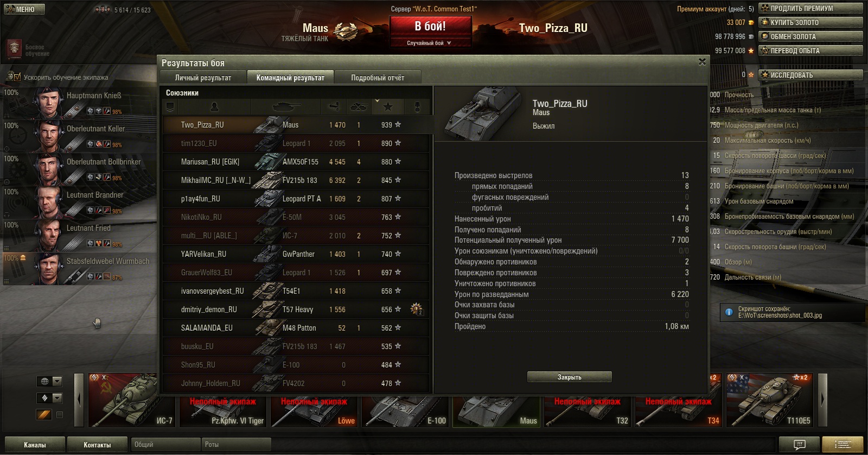Sort allies by medals column icon
Viewport: 868px width, 455px height.
coord(417,107)
